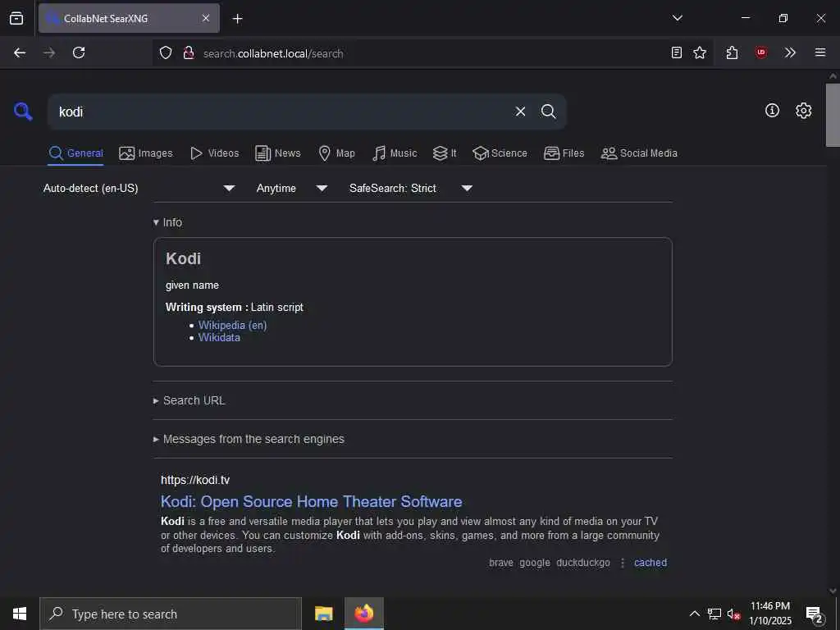This screenshot has width=840, height=630.
Task: List all tabs dropdown arrow
Action: [677, 18]
